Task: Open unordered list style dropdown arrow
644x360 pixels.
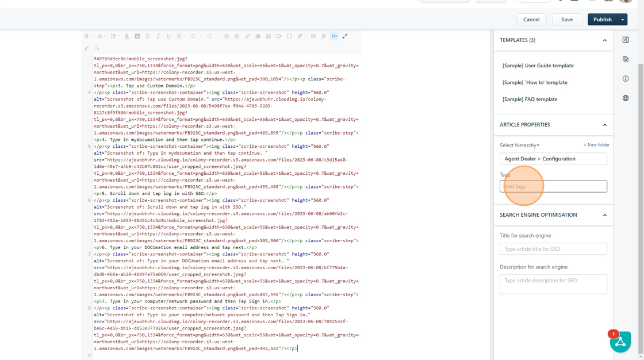Action: (x=218, y=36)
